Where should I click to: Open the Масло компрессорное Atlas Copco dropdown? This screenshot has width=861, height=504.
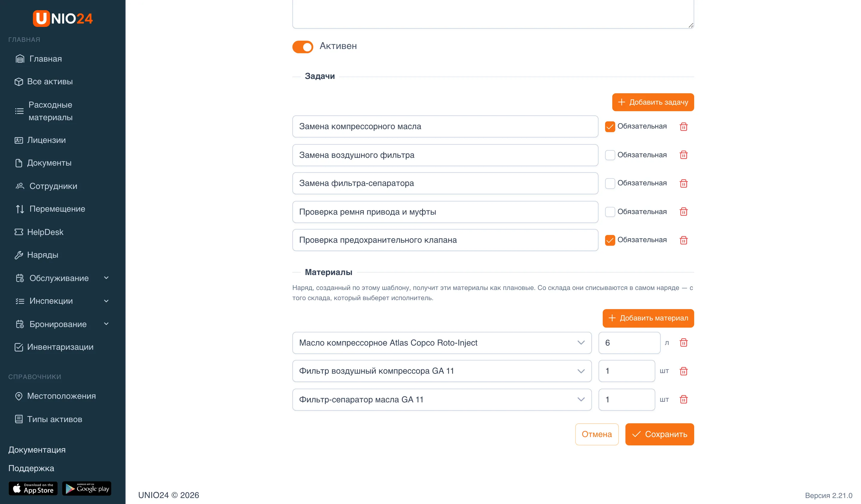coord(442,343)
